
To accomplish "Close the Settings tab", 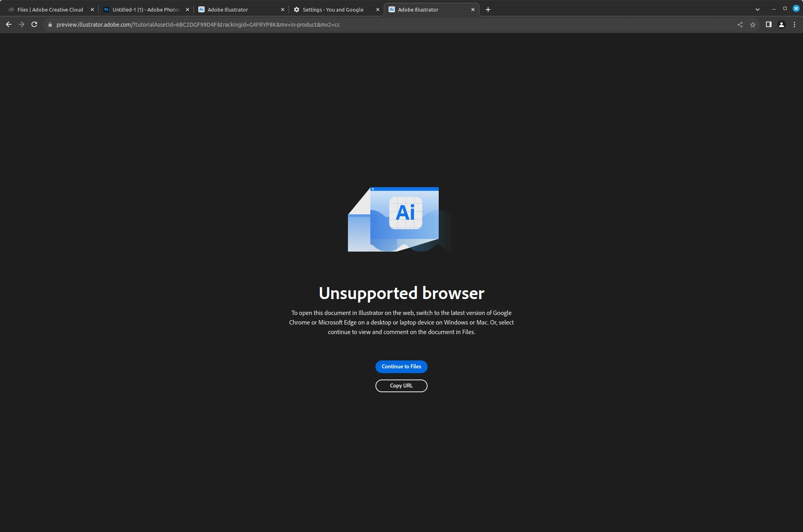I will coord(378,10).
